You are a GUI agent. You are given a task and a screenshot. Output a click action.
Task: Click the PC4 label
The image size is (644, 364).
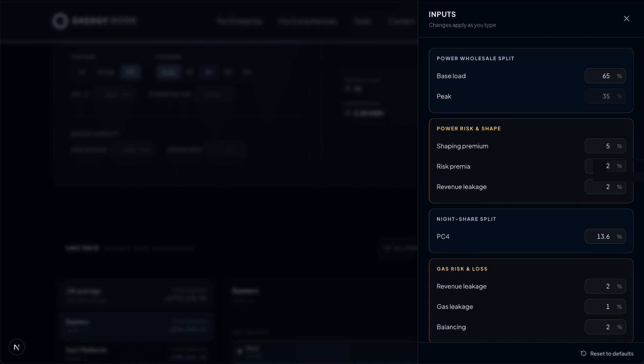443,236
